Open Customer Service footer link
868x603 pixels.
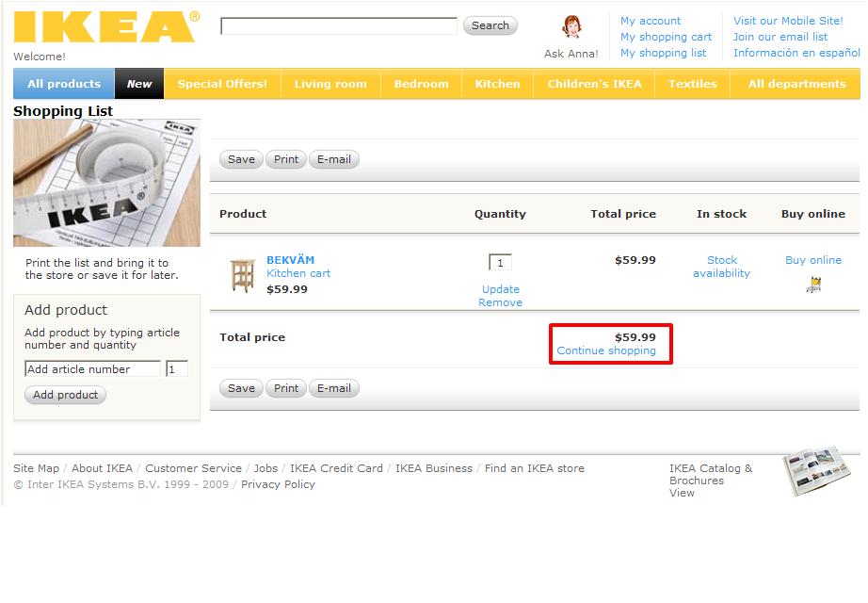pyautogui.click(x=193, y=468)
